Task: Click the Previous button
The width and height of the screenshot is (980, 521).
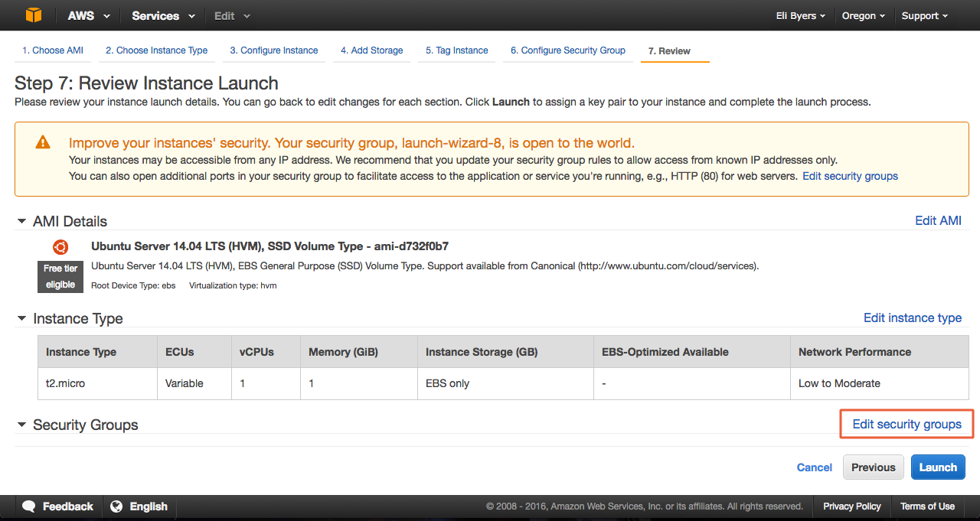Action: point(873,467)
